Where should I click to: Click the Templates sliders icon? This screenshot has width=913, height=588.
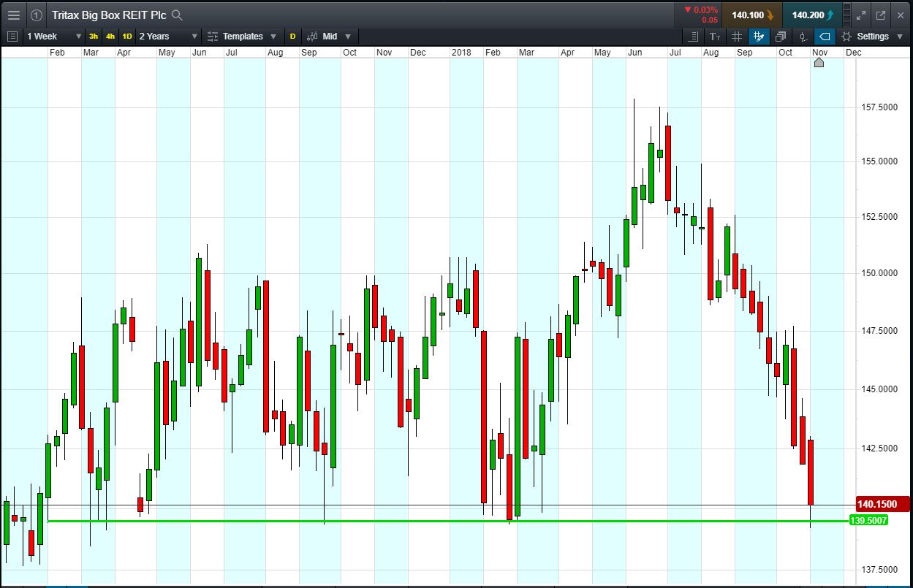[213, 36]
